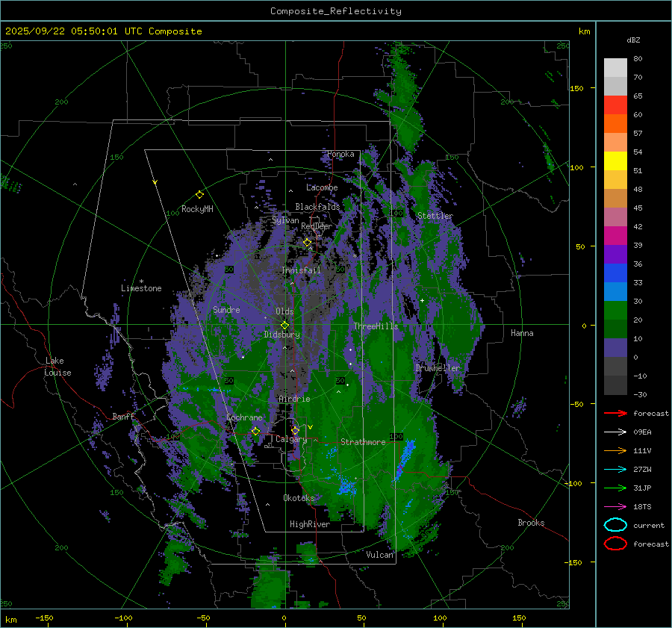
Task: Click the Strathmore city label
Action: coord(363,442)
